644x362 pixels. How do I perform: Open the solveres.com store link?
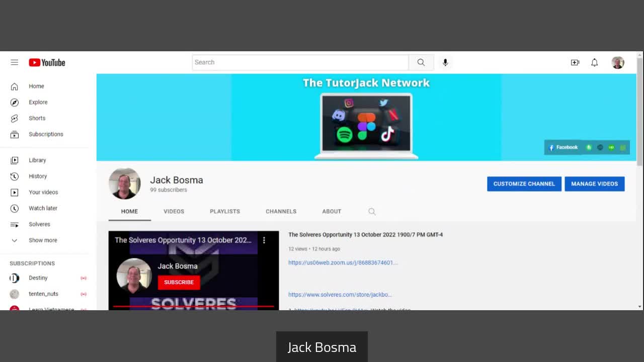[340, 295]
